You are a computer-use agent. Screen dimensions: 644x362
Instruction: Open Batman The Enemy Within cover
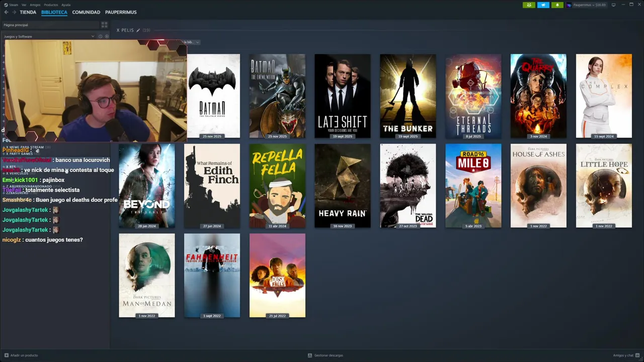277,96
